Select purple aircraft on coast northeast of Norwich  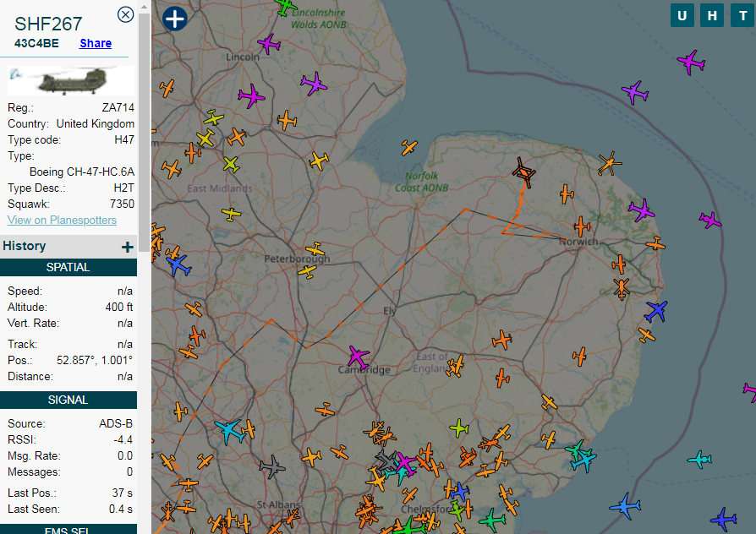tap(641, 210)
